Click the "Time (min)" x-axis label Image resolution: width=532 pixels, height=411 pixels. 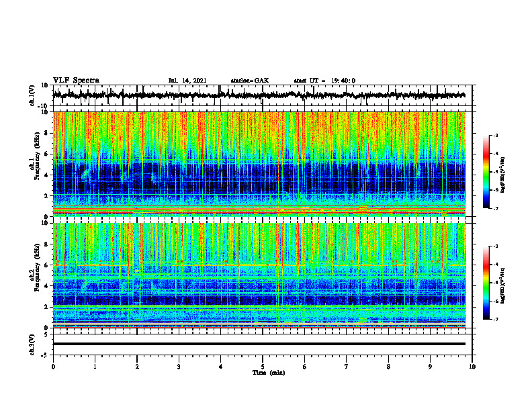tap(269, 373)
